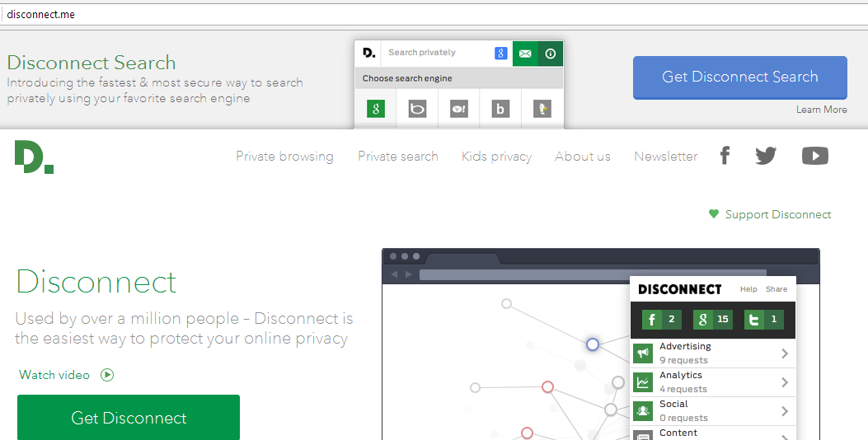This screenshot has width=868, height=440.
Task: Select the Blekko b search engine icon
Action: click(500, 109)
